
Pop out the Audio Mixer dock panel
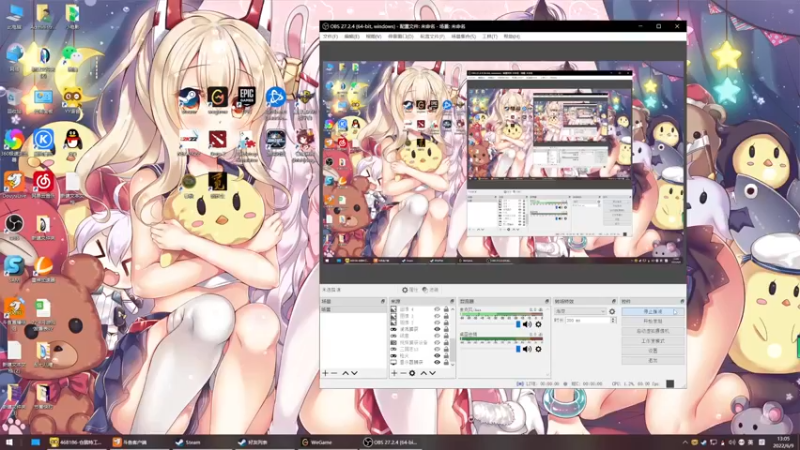click(547, 302)
